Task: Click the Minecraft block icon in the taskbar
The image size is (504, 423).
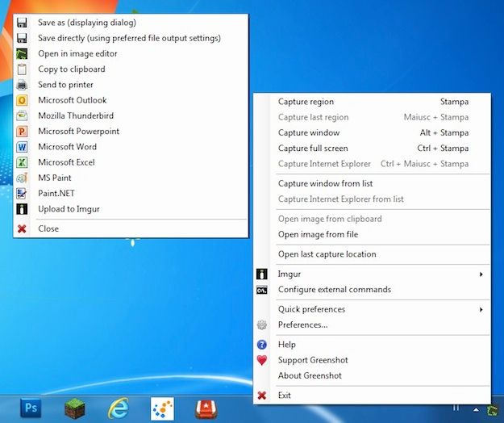Action: (x=76, y=408)
